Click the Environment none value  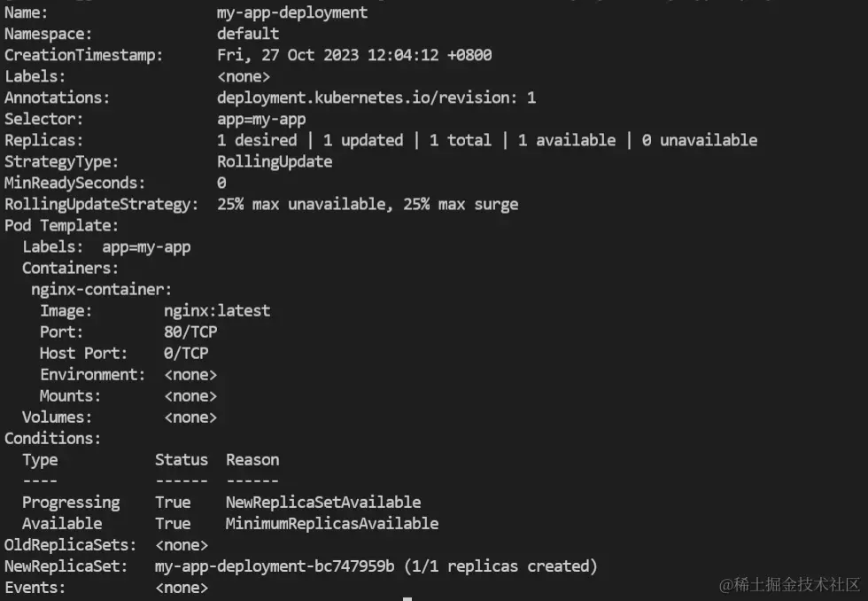[190, 375]
